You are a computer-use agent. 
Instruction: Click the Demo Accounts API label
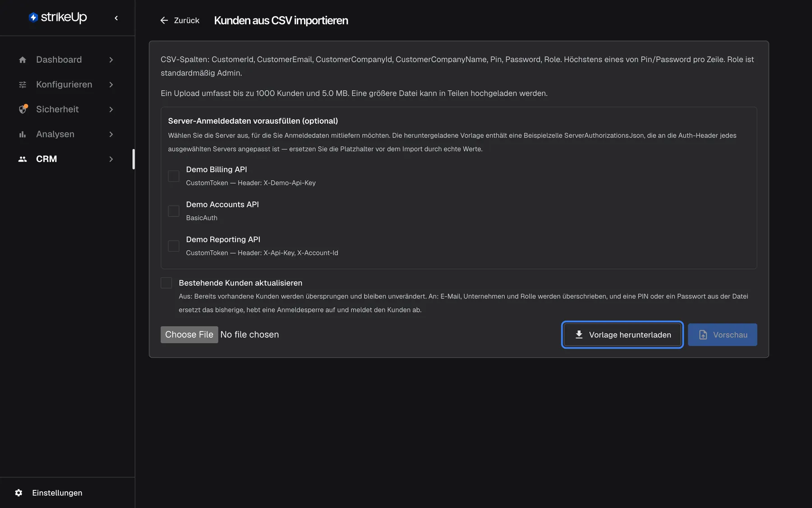click(x=222, y=205)
